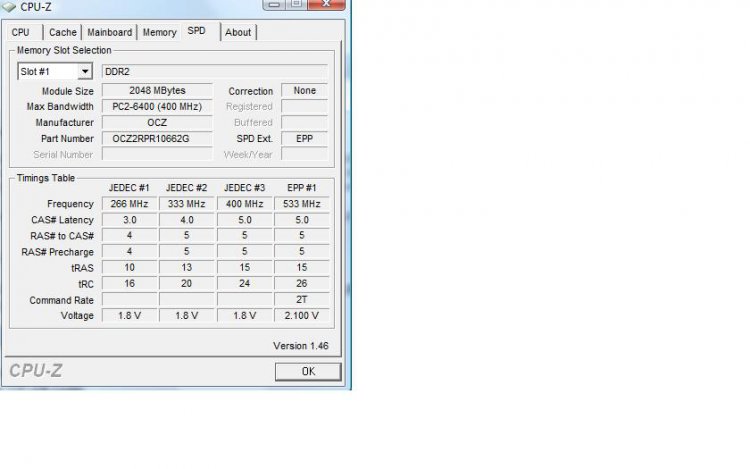Click the EPP #1 column header
Screen dimensions: 750x469
coord(302,188)
